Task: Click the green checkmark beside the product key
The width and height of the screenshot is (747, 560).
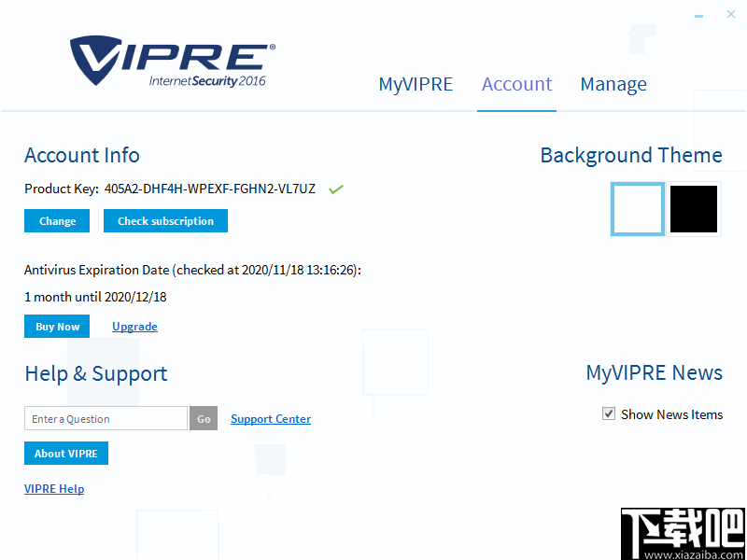Action: (336, 189)
